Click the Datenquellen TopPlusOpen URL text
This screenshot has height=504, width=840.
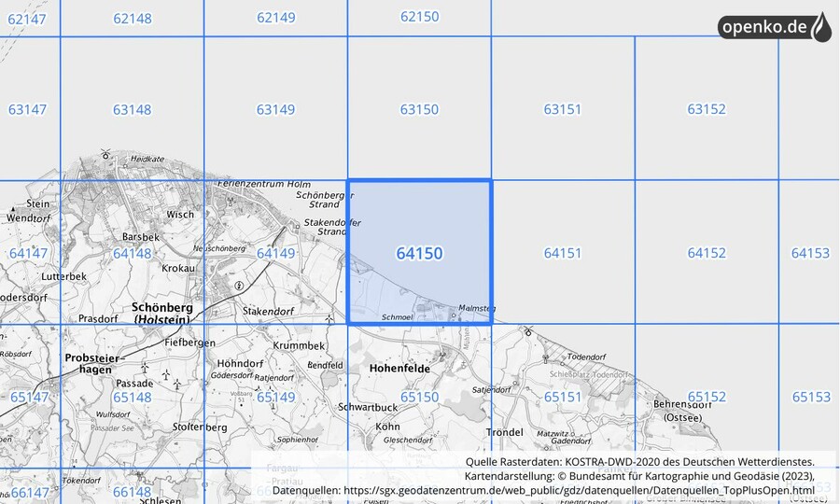pyautogui.click(x=543, y=490)
